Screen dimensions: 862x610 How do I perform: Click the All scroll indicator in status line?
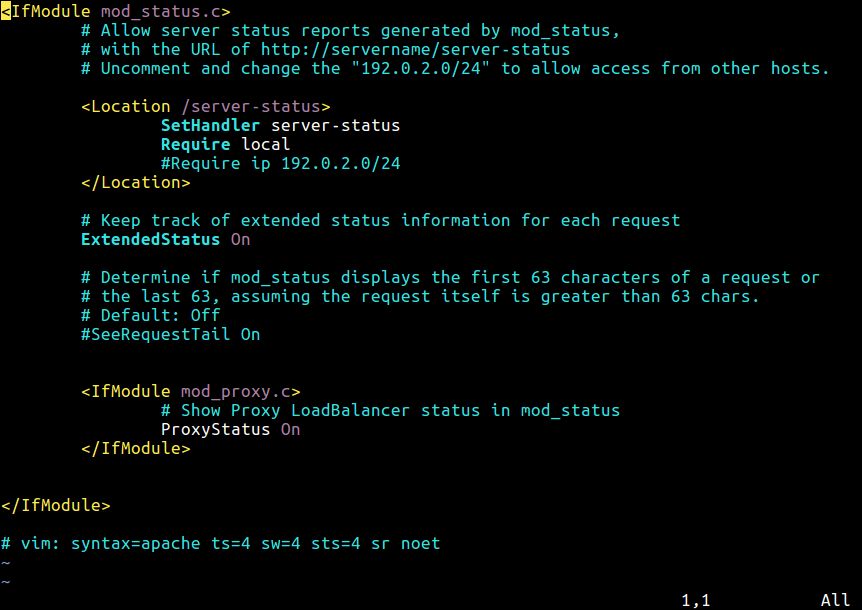835,600
